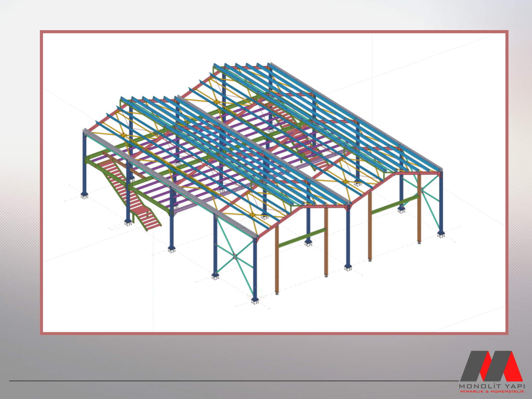This screenshot has height=399, width=532.
Task: Click the rightmost blue corner column
Action: click(x=441, y=201)
